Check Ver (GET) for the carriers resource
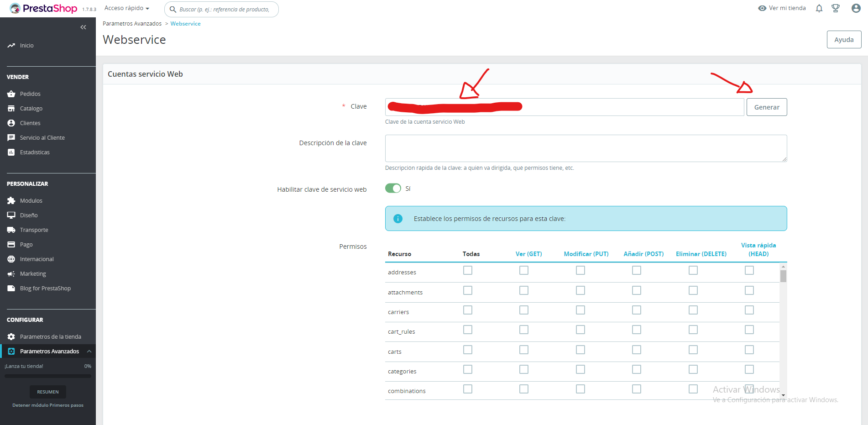Image resolution: width=868 pixels, height=425 pixels. (524, 310)
